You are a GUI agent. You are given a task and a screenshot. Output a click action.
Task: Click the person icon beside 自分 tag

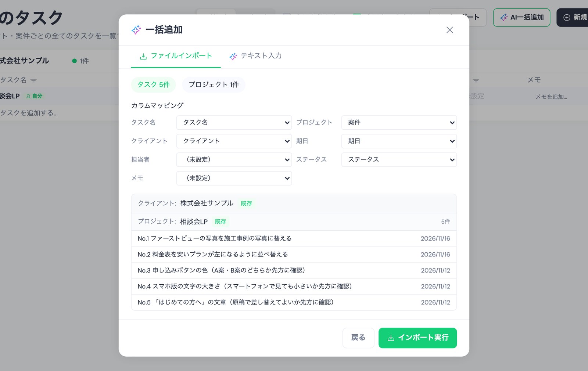[x=28, y=96]
